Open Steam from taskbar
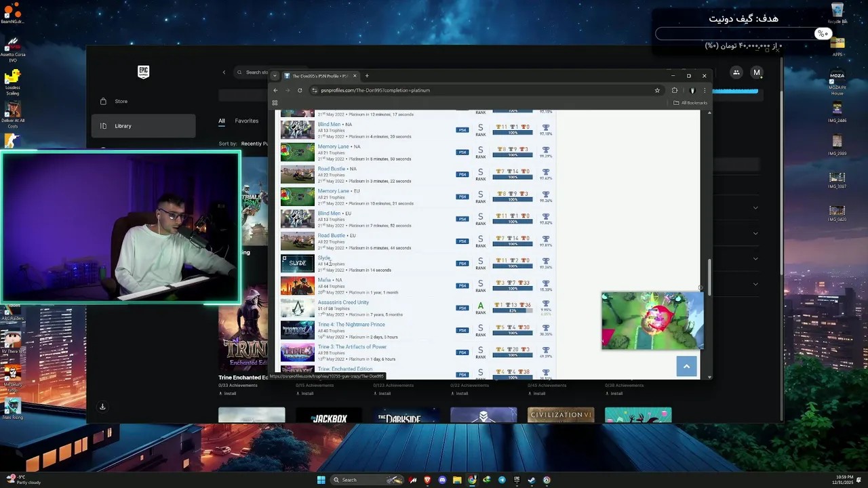This screenshot has height=488, width=868. (532, 480)
